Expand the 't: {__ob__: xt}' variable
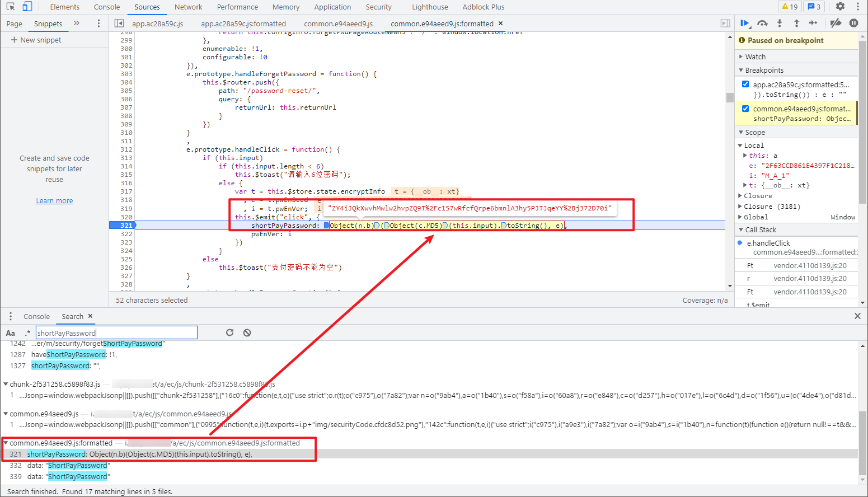 (x=745, y=185)
